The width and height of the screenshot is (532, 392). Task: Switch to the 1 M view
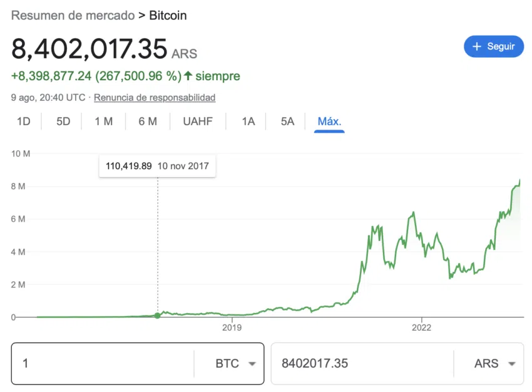pyautogui.click(x=104, y=121)
